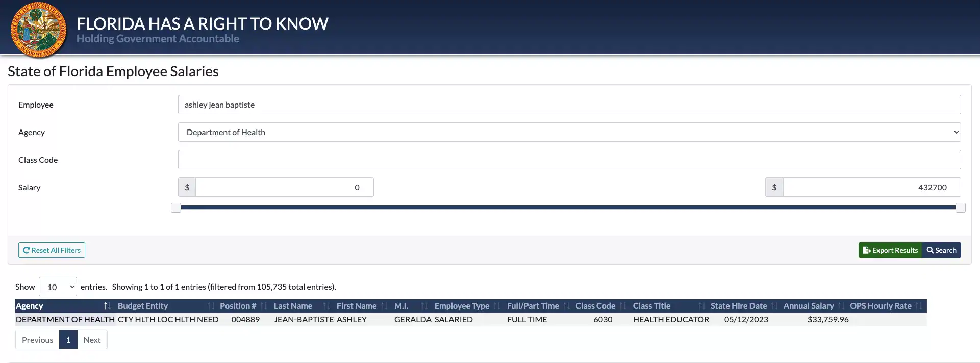This screenshot has height=363, width=980.
Task: Click the minimum salary slider handle
Action: [176, 208]
